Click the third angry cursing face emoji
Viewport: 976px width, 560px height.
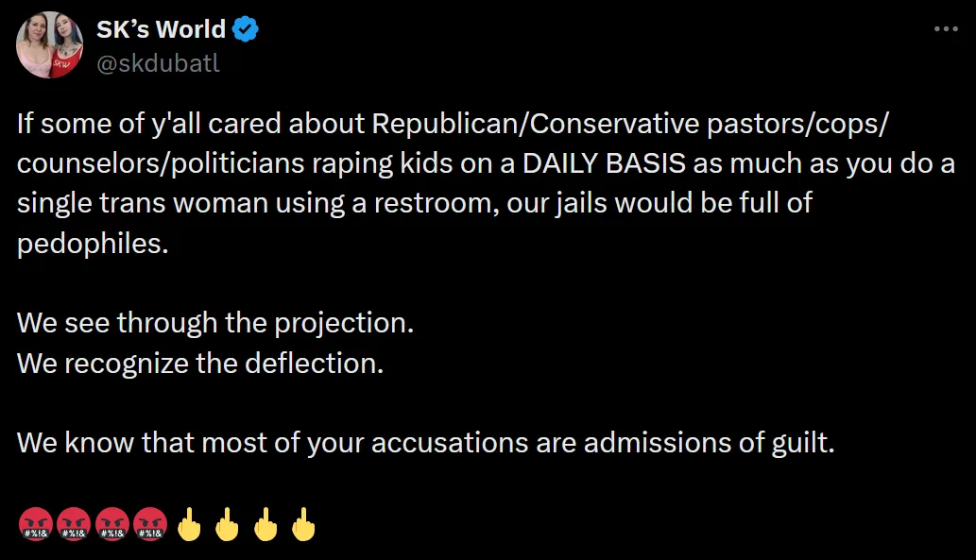pos(112,524)
